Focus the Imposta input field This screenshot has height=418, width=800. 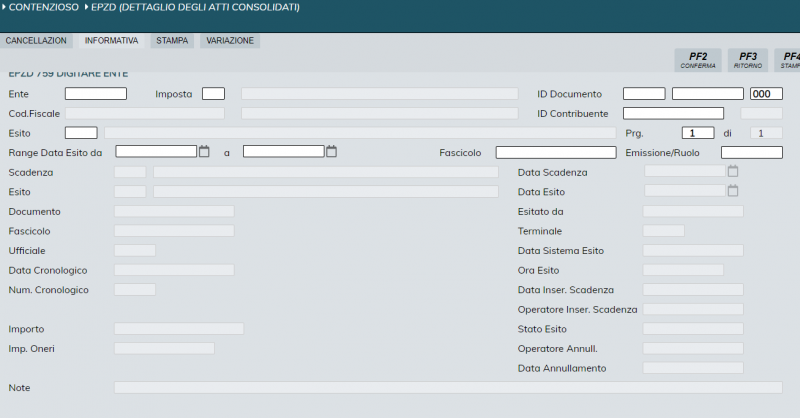pos(213,94)
